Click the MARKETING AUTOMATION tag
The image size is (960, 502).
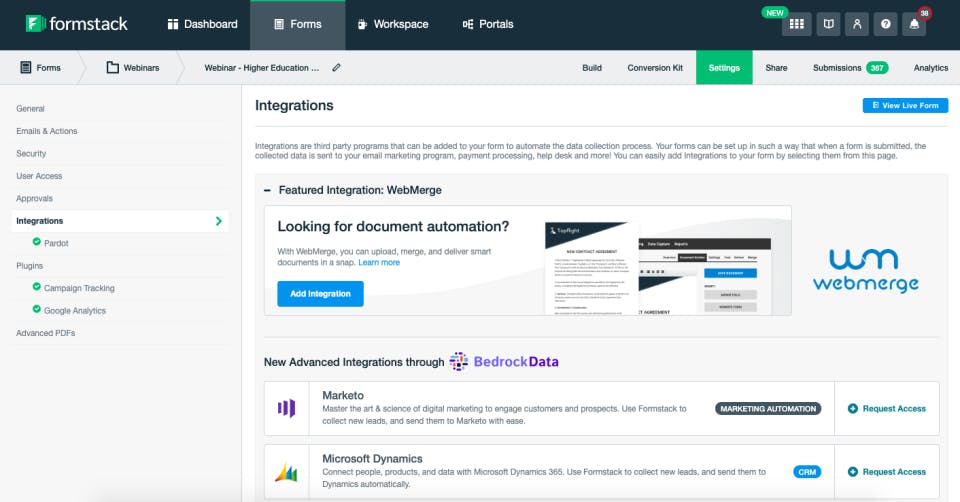tap(768, 409)
